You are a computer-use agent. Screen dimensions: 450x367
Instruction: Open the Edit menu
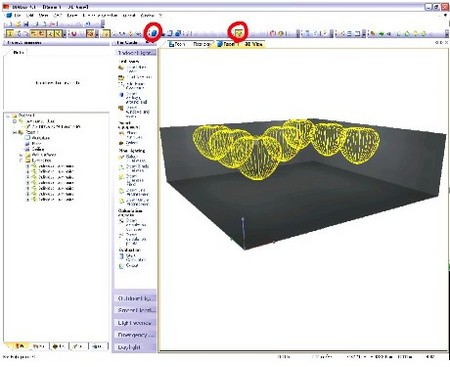tap(30, 15)
